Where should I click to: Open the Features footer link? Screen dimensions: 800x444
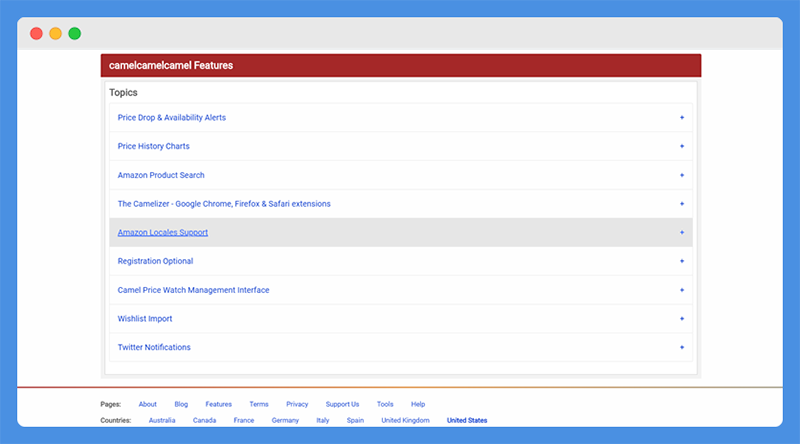218,404
